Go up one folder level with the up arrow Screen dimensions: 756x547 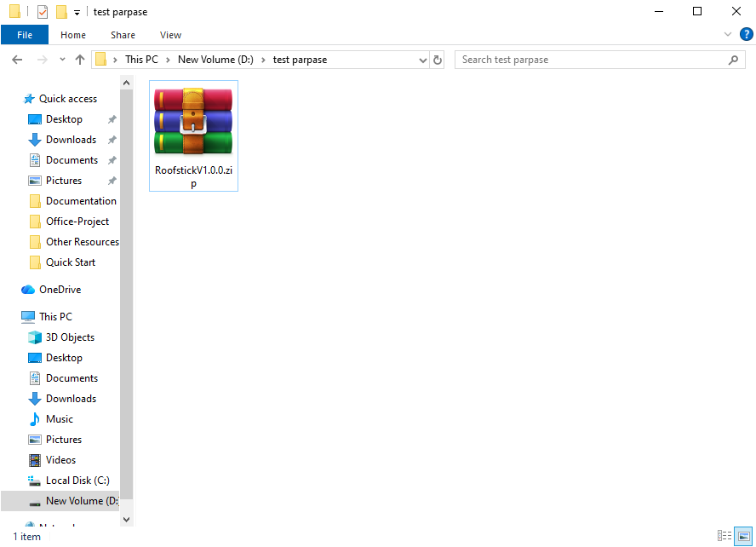(80, 60)
